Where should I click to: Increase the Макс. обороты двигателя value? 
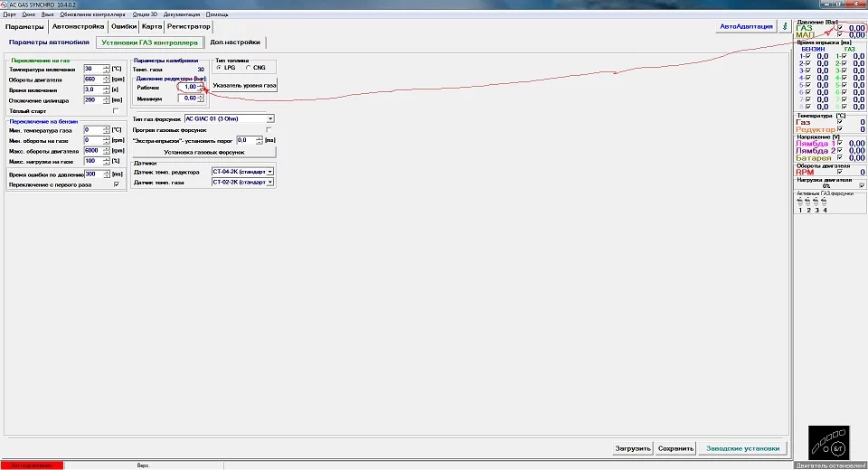[x=107, y=149]
